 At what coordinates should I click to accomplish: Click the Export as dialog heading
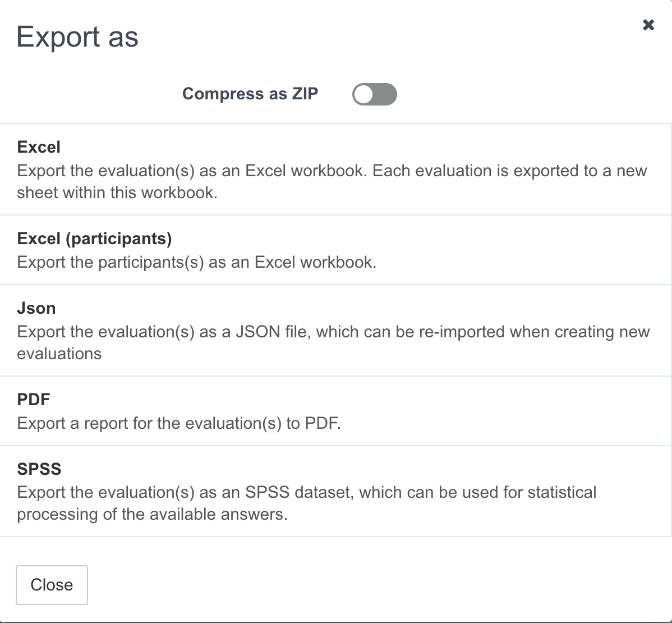click(77, 37)
